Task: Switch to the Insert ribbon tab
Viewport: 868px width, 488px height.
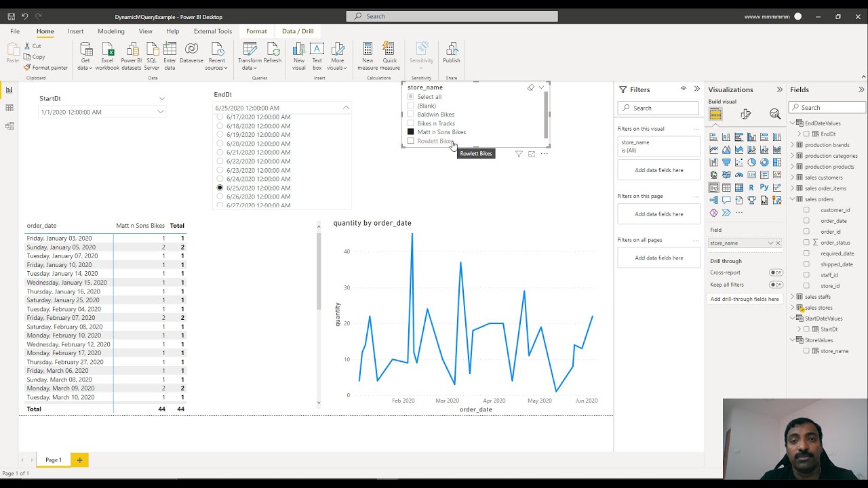Action: 75,31
